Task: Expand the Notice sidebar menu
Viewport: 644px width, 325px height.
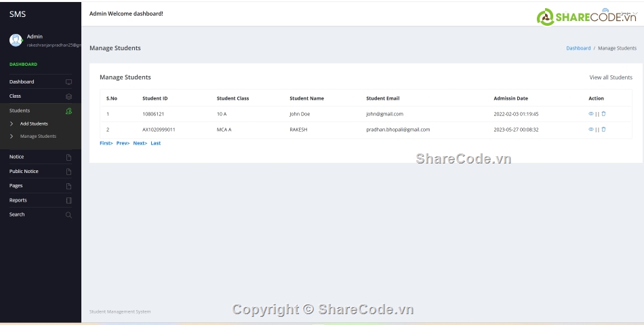Action: click(17, 157)
